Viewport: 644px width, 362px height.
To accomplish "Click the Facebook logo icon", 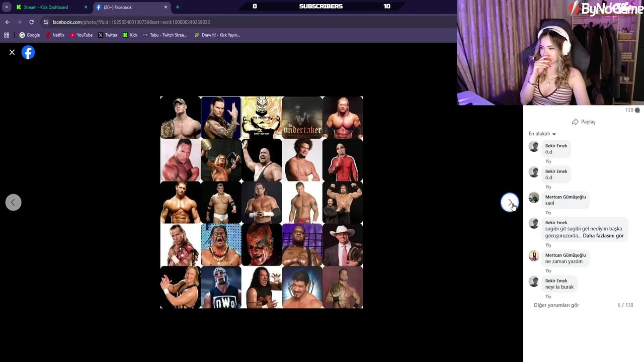I will 28,52.
